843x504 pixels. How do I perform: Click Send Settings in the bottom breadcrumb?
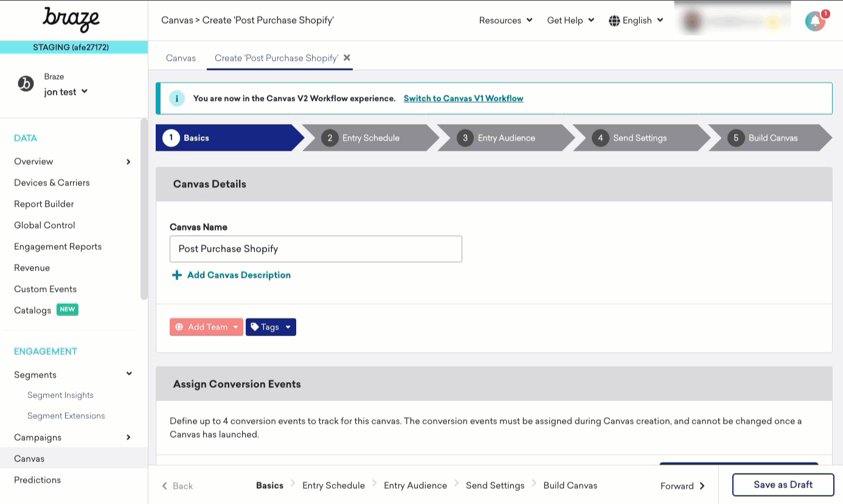pyautogui.click(x=495, y=485)
